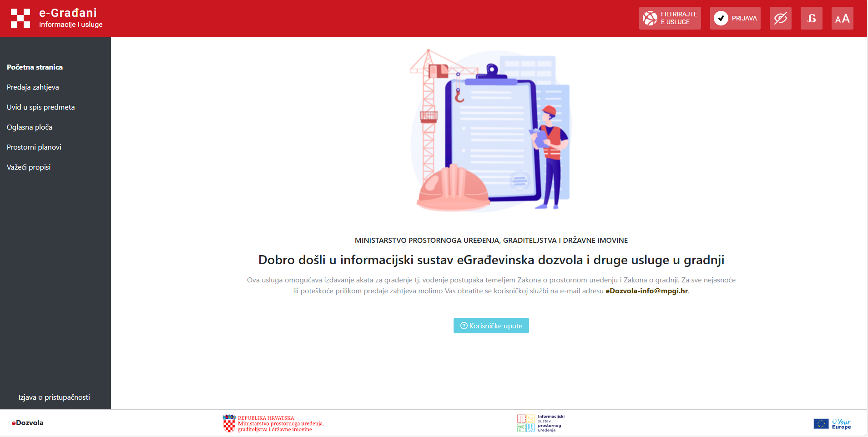Go to Oglasna ploča

(x=30, y=127)
